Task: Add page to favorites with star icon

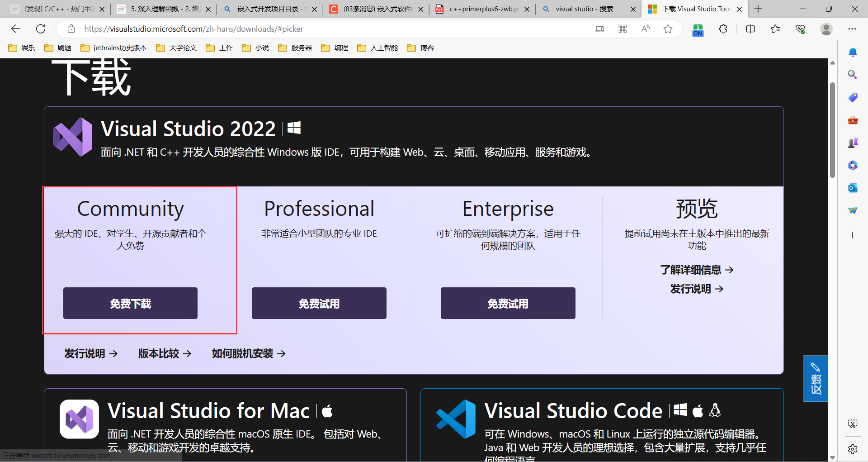Action: tap(668, 29)
